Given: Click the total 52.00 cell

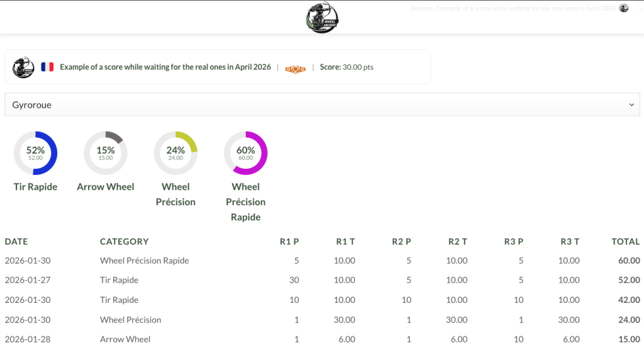Looking at the screenshot, I should coord(629,280).
